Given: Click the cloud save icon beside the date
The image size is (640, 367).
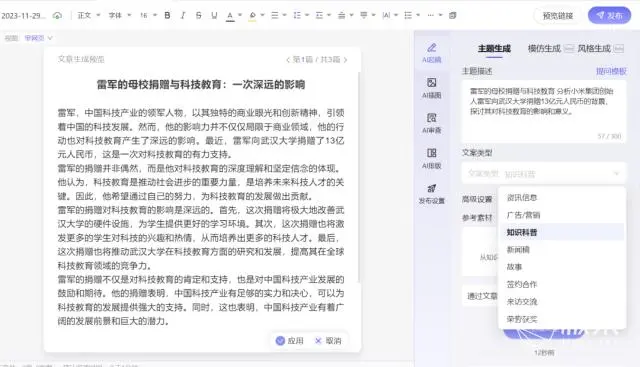Looking at the screenshot, I should click(57, 16).
